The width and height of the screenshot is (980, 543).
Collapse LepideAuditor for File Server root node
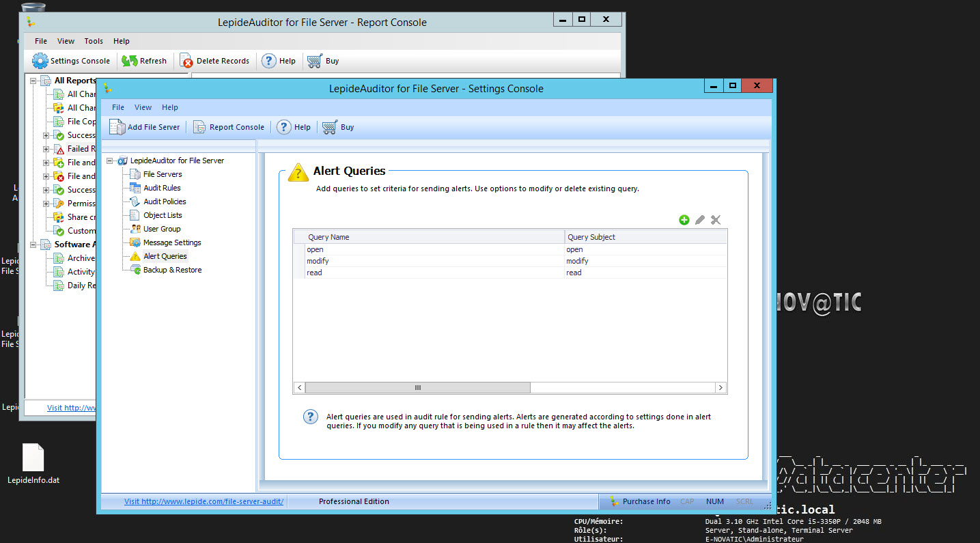pyautogui.click(x=110, y=161)
